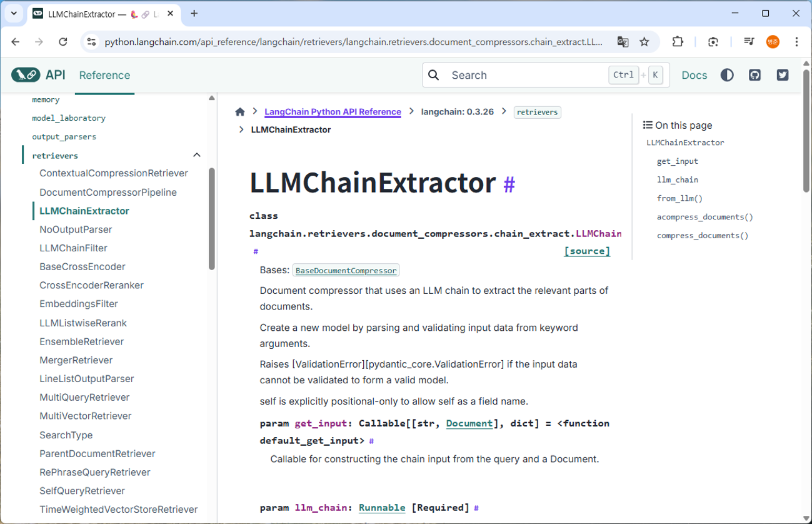
Task: Jump to acompress_documents() in On this page
Action: (705, 217)
